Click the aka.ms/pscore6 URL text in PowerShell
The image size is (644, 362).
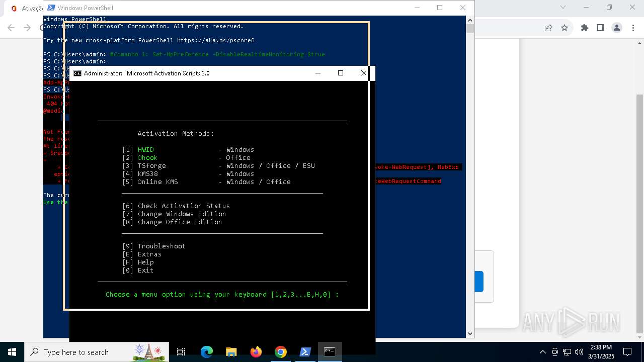coord(216,40)
